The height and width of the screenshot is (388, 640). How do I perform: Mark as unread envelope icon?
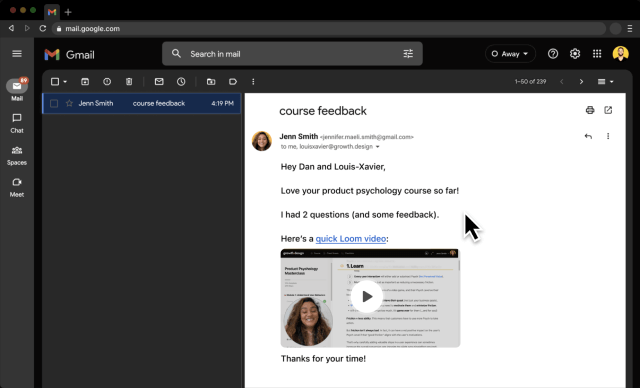159,82
